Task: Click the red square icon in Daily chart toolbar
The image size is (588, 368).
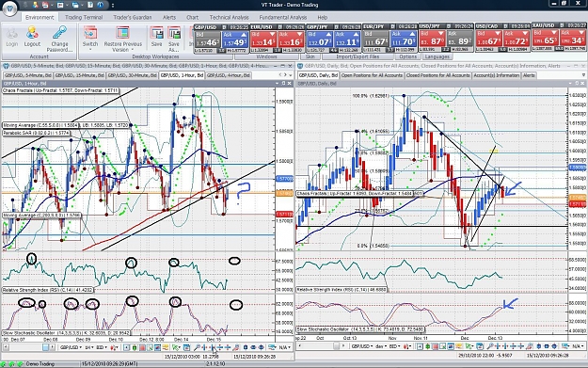Action: coord(436,346)
